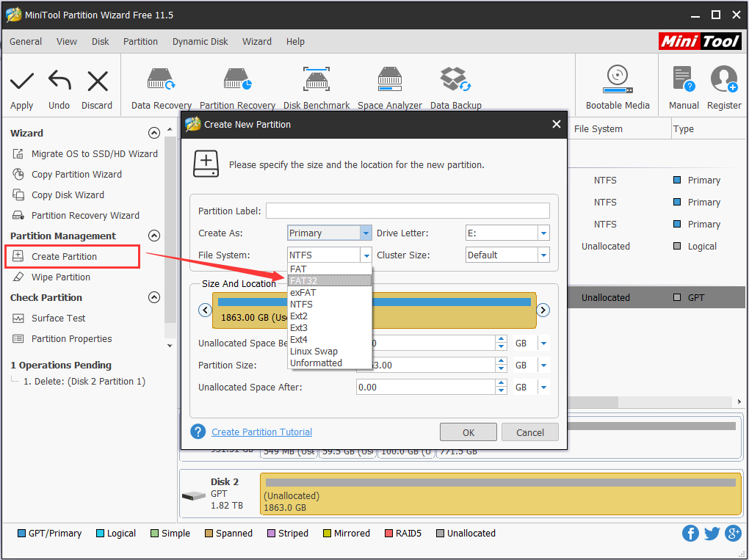Image resolution: width=749 pixels, height=560 pixels.
Task: Open unit dropdown for Unallocated Space After
Action: click(543, 388)
